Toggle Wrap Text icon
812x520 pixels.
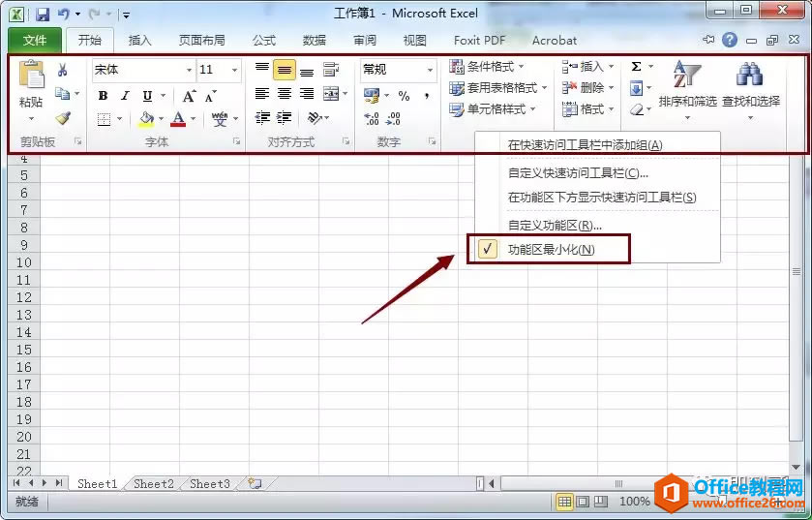pos(330,70)
